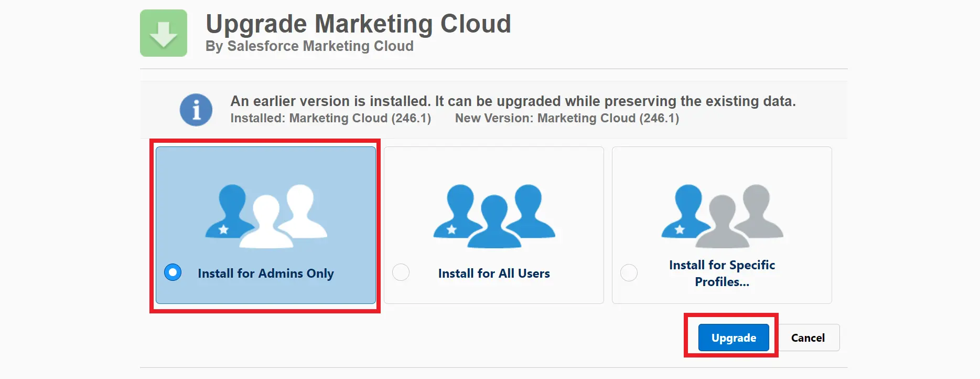Click the green download arrow package icon
980x379 pixels.
(164, 33)
